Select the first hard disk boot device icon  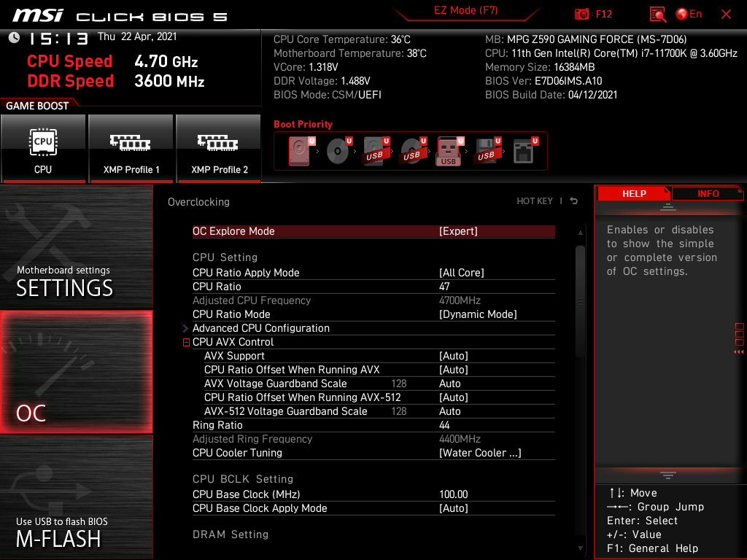[300, 151]
